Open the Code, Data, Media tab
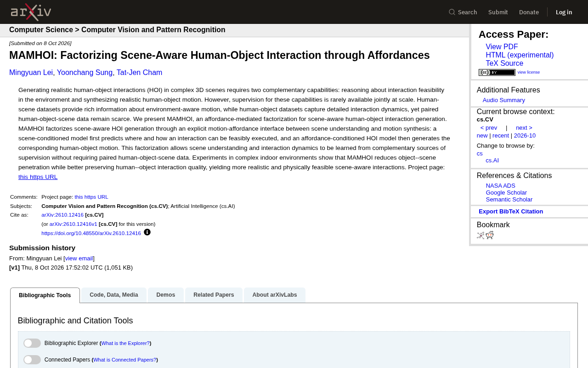Image resolution: width=588 pixels, height=368 pixels. (114, 295)
